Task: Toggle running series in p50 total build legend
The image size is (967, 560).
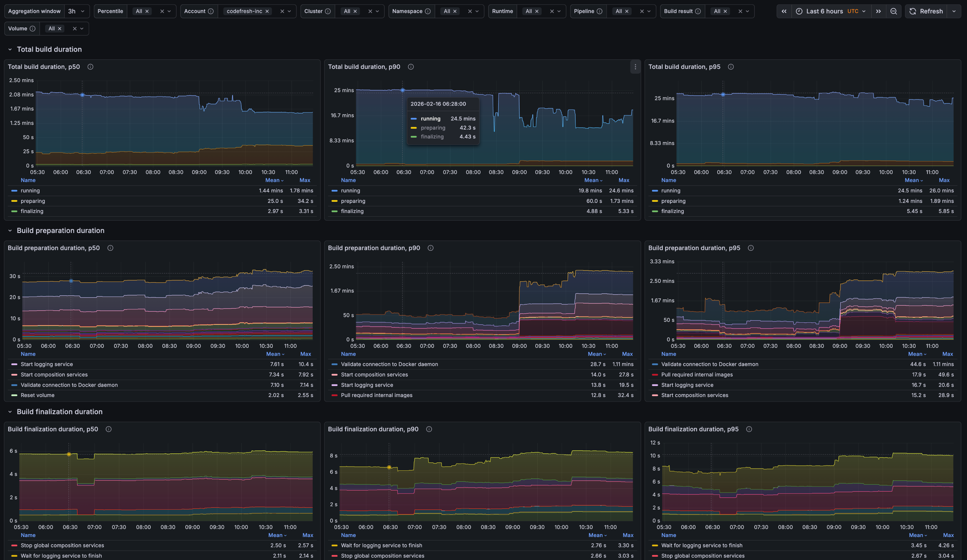Action: [30, 191]
